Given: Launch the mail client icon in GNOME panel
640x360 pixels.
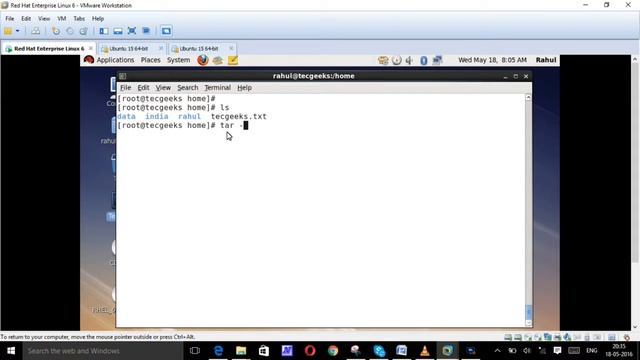Looking at the screenshot, I should 218,60.
